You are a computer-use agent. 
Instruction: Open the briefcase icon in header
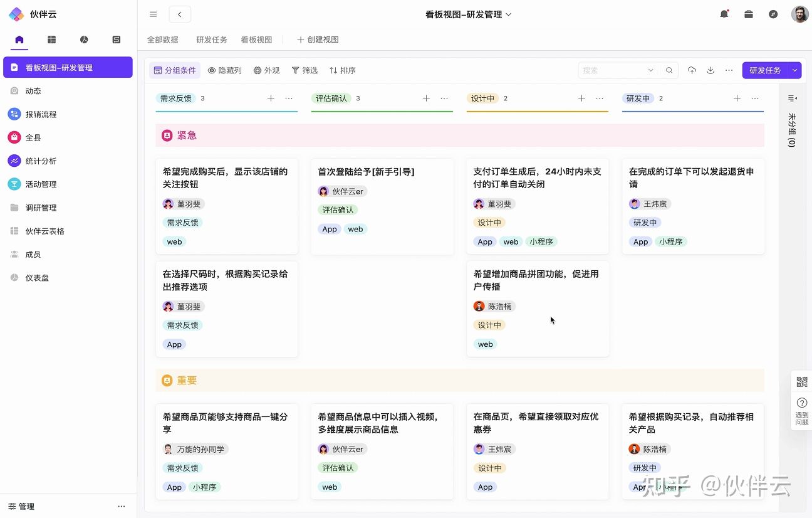click(x=749, y=14)
